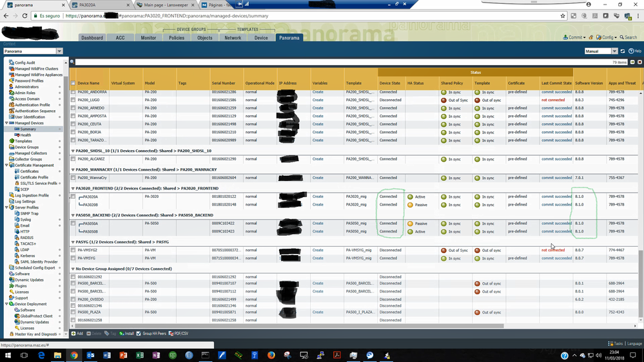Viewport: 644px width, 362px height.
Task: Select the PA200_WannaCry row checkbox
Action: click(73, 178)
